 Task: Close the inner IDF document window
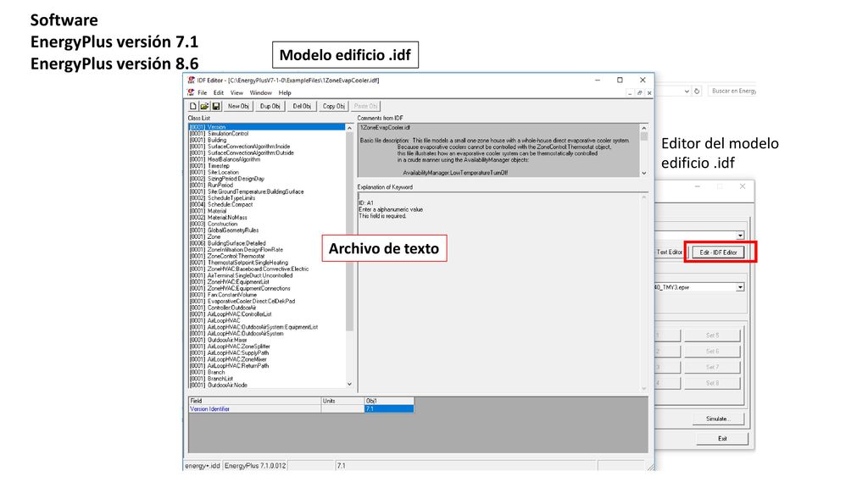point(649,93)
